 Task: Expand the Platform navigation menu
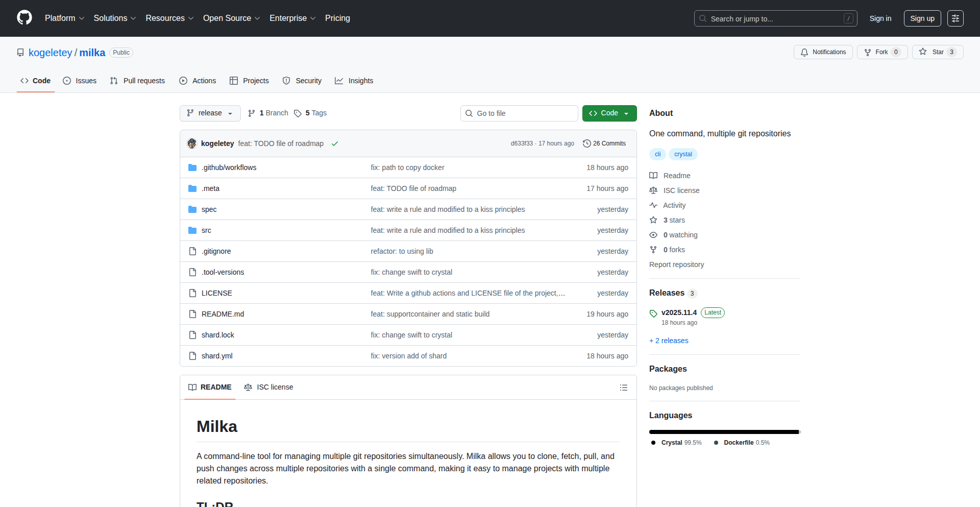64,18
